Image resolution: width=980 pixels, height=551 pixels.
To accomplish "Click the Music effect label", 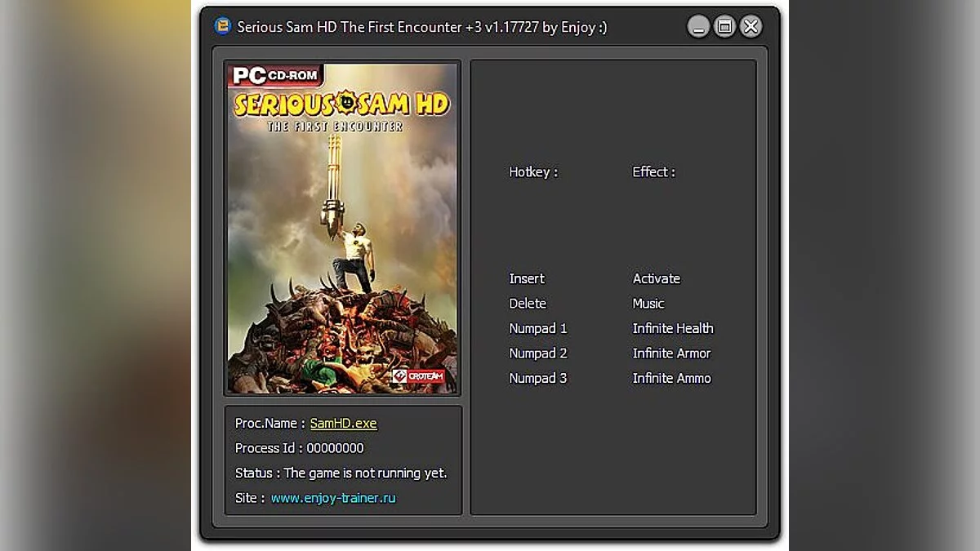I will pos(648,304).
